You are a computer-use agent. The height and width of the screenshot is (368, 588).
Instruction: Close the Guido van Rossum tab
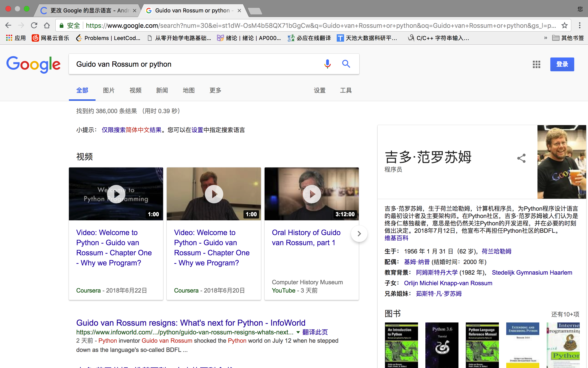(x=239, y=11)
